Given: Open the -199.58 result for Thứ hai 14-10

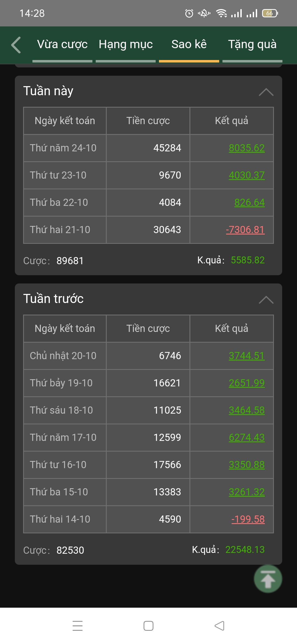Looking at the screenshot, I should [x=248, y=519].
